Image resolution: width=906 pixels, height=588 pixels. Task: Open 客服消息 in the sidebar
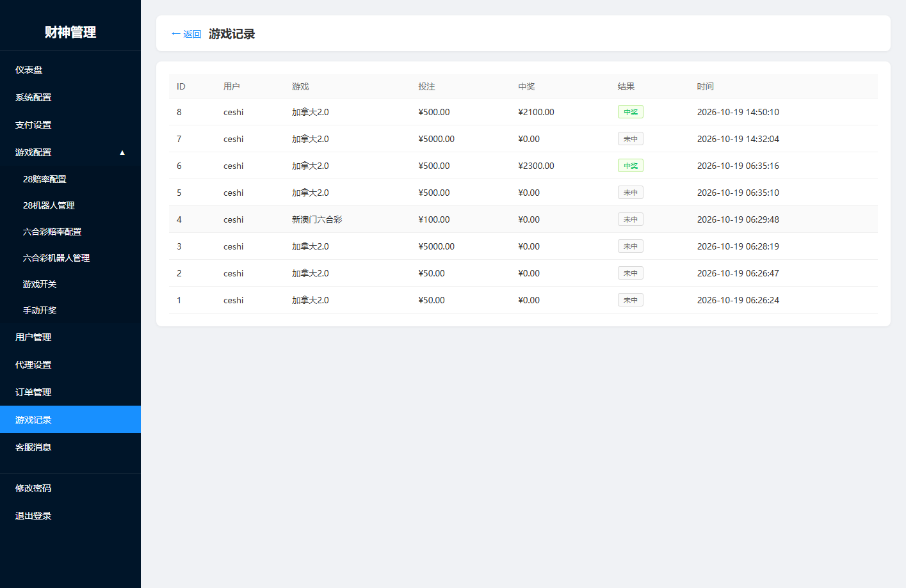(x=70, y=447)
